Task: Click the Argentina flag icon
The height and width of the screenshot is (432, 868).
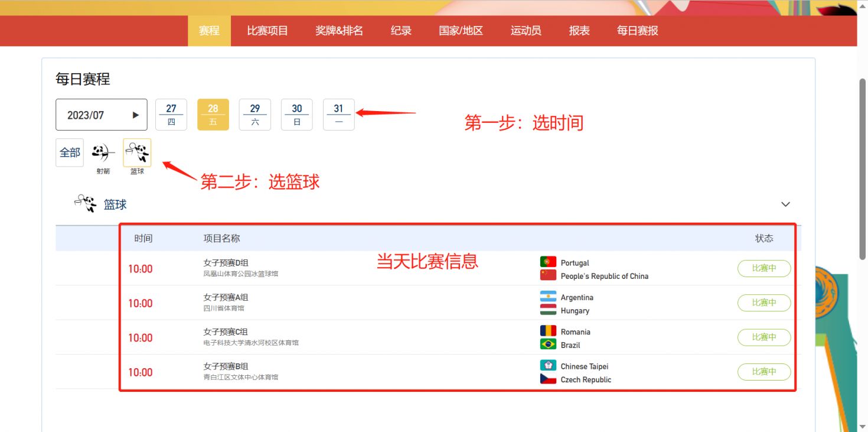Action: click(548, 297)
